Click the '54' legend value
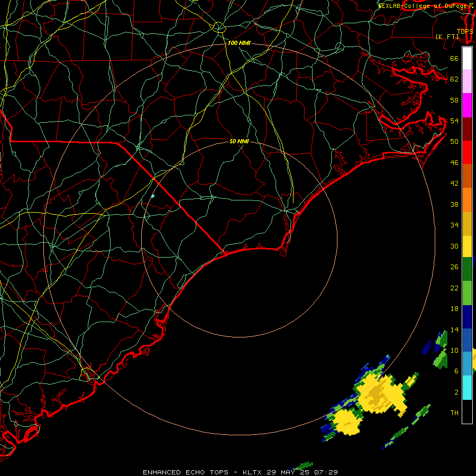The width and height of the screenshot is (476, 476). [454, 121]
